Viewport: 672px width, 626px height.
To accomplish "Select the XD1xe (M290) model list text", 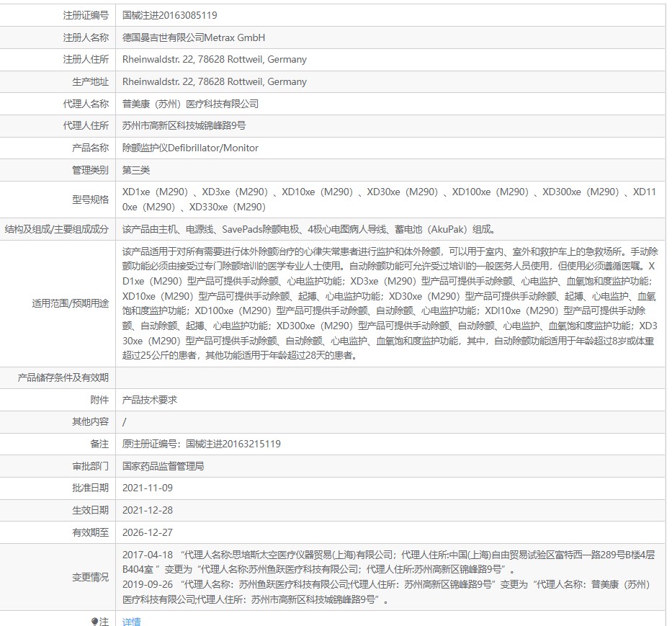I will 389,200.
